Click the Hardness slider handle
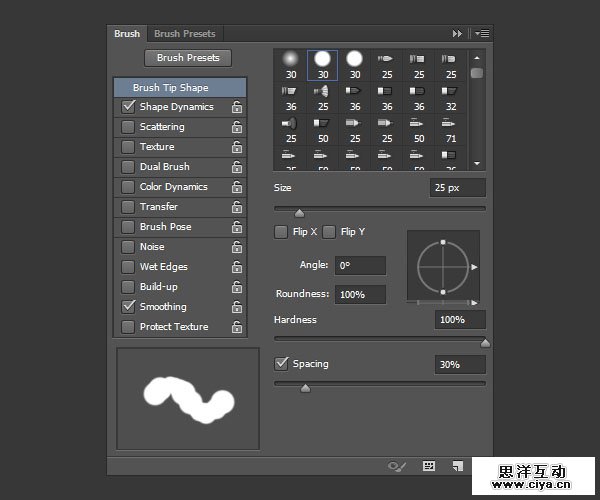The width and height of the screenshot is (600, 500). 485,343
